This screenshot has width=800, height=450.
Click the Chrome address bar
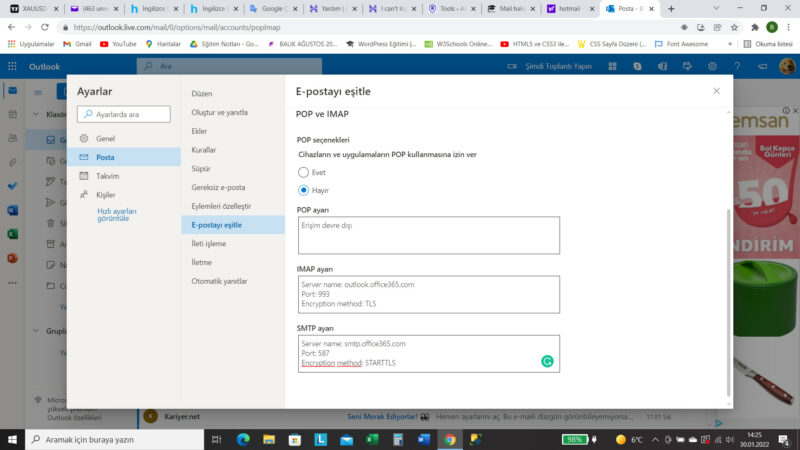[367, 28]
